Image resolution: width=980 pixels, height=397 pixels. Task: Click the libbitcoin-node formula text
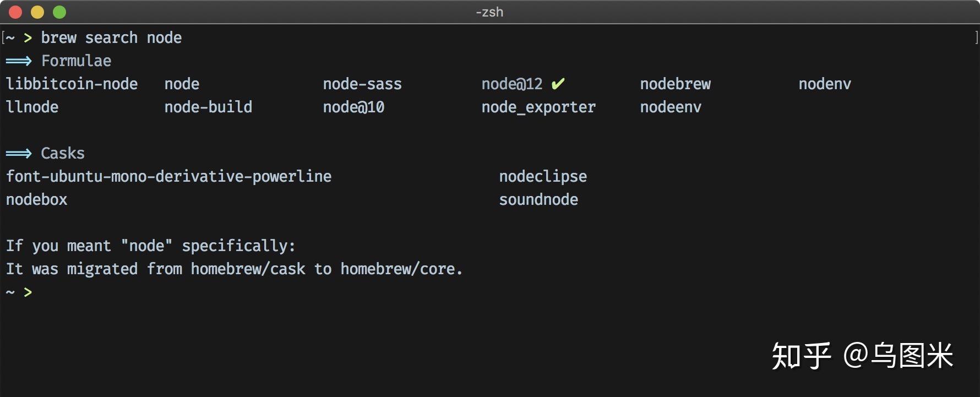pyautogui.click(x=72, y=84)
